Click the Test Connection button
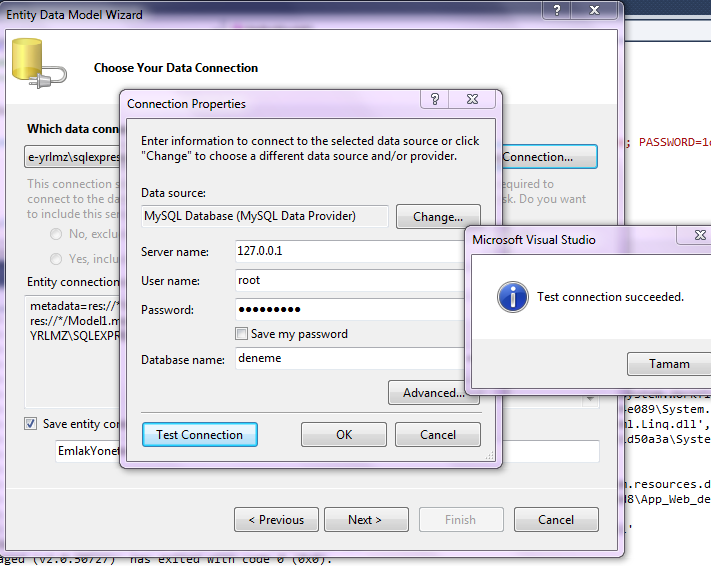711x566 pixels. [200, 434]
